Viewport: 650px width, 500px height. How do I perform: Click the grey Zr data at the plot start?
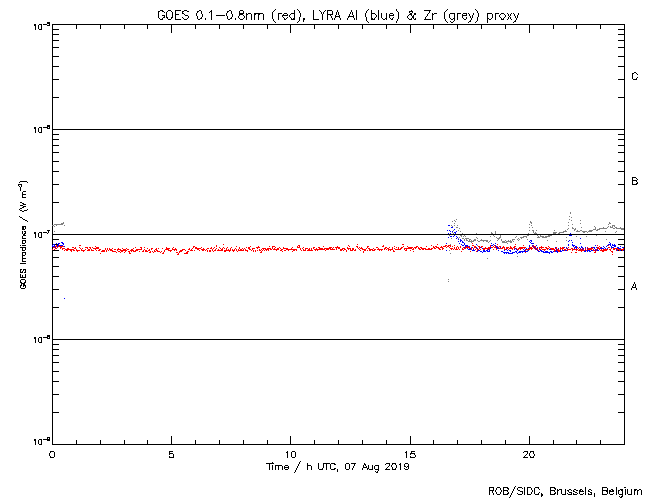pyautogui.click(x=58, y=224)
